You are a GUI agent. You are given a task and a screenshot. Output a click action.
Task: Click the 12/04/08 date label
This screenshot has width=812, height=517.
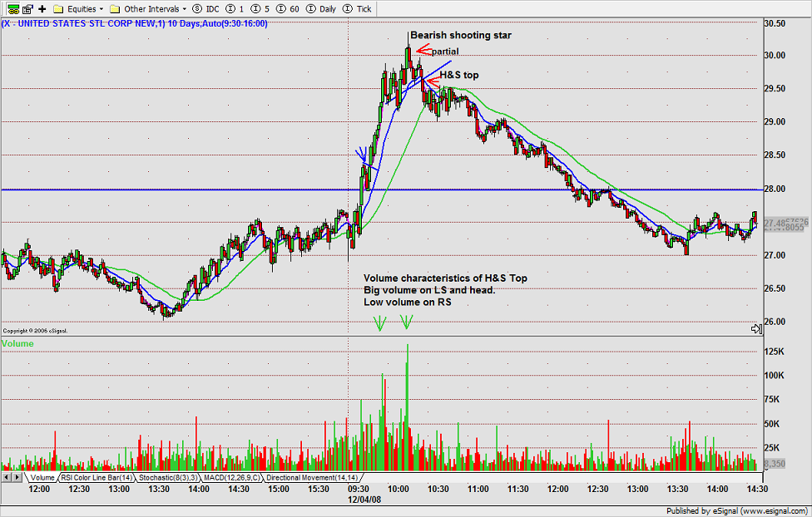tap(364, 500)
